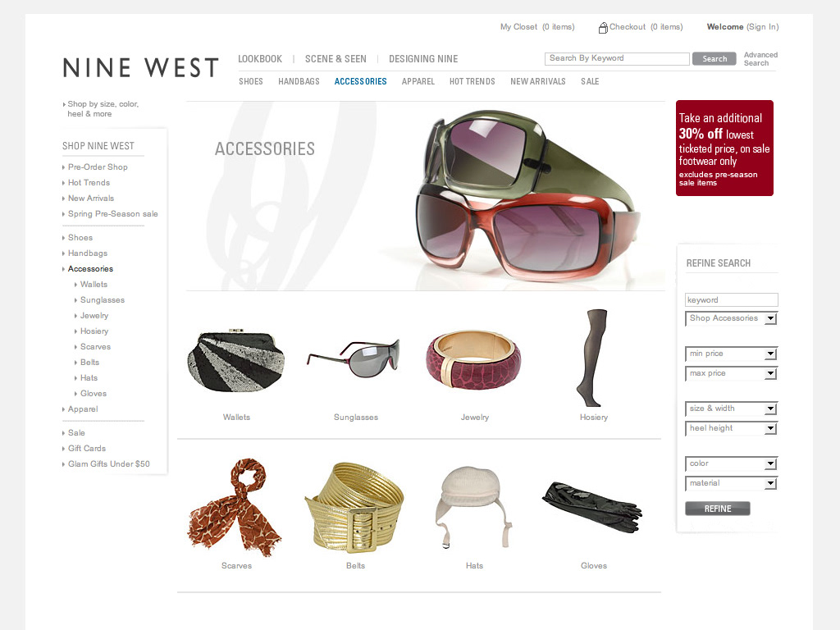Open the heel height dropdown
Screen dimensions: 840x630
coord(731,428)
